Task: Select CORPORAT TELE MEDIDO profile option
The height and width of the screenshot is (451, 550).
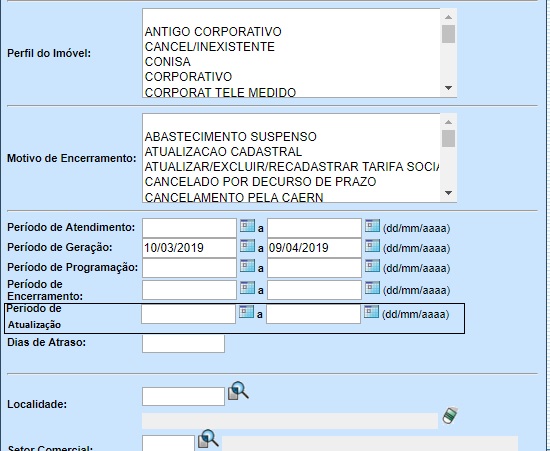Action: point(220,92)
